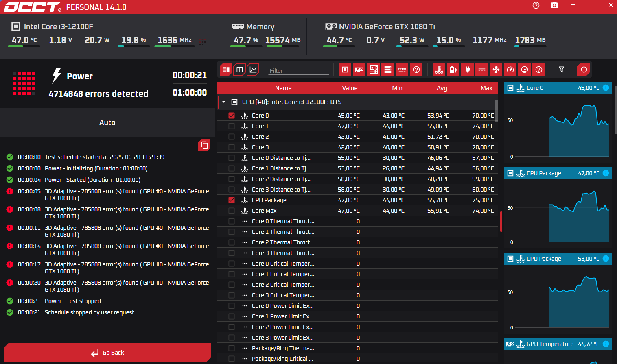Take a screenshot with the camera icon

pyautogui.click(x=554, y=5)
